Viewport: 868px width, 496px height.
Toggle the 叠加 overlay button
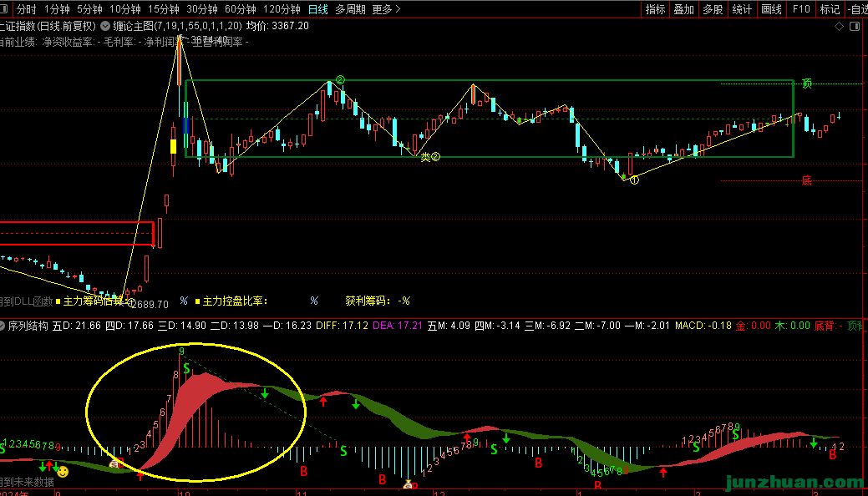[683, 9]
